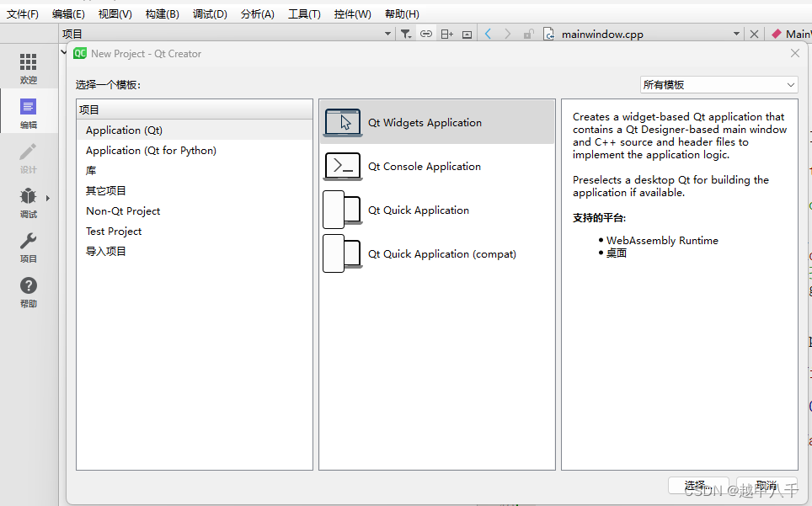This screenshot has width=812, height=506.
Task: Select Test Project category
Action: click(x=195, y=232)
